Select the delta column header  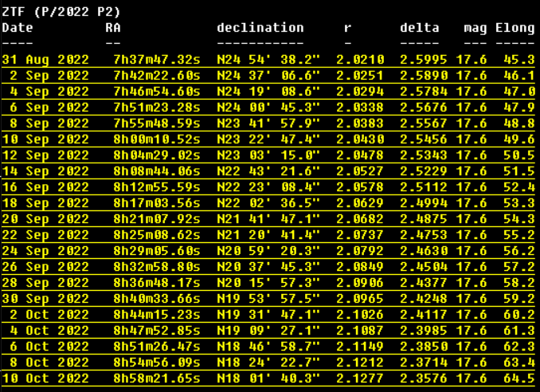(x=420, y=28)
